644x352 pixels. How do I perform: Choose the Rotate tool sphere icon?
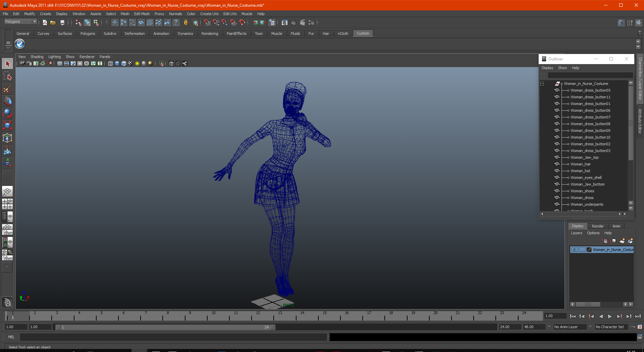(x=7, y=113)
